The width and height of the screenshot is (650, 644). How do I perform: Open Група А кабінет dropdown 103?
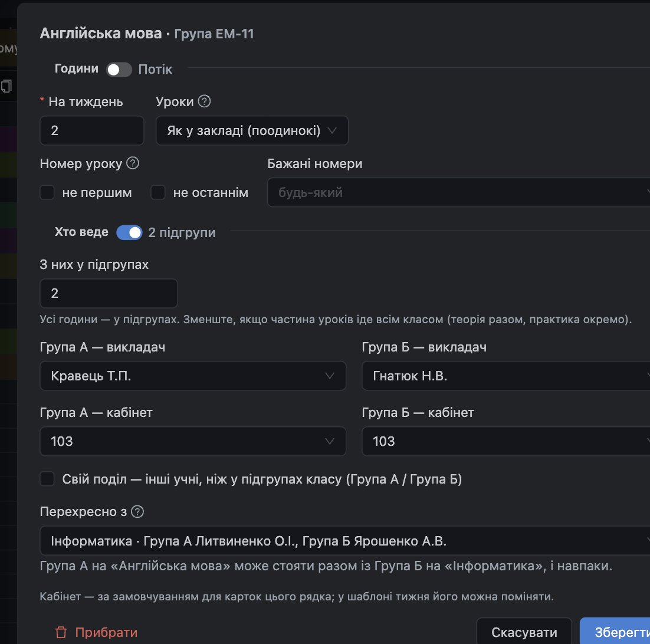[193, 441]
